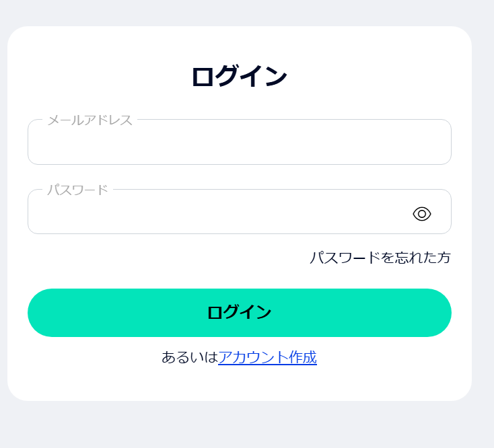Reveal hidden password characters
Image resolution: width=494 pixels, height=448 pixels.
pyautogui.click(x=421, y=214)
